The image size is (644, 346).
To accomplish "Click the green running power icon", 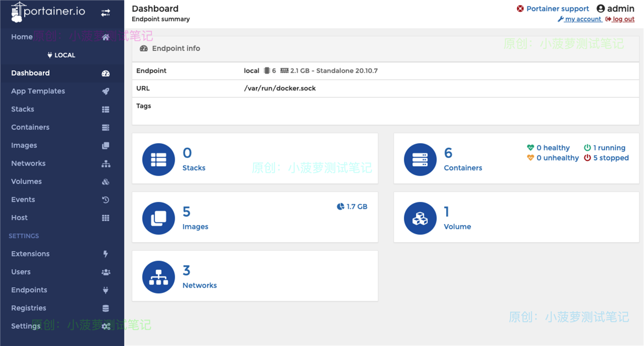I will click(587, 148).
